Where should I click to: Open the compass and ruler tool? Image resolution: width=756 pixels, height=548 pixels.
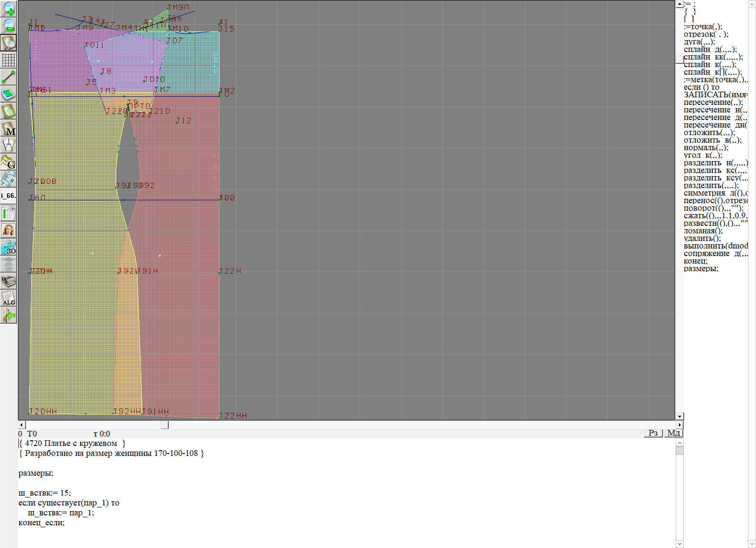click(9, 145)
